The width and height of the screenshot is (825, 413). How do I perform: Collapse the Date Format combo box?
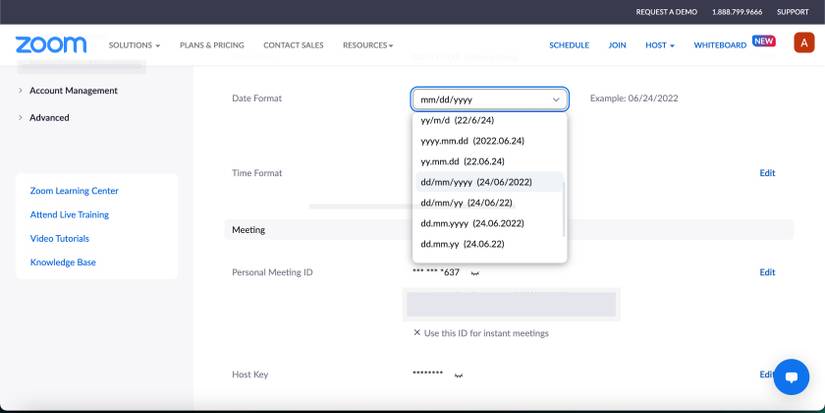coord(490,99)
